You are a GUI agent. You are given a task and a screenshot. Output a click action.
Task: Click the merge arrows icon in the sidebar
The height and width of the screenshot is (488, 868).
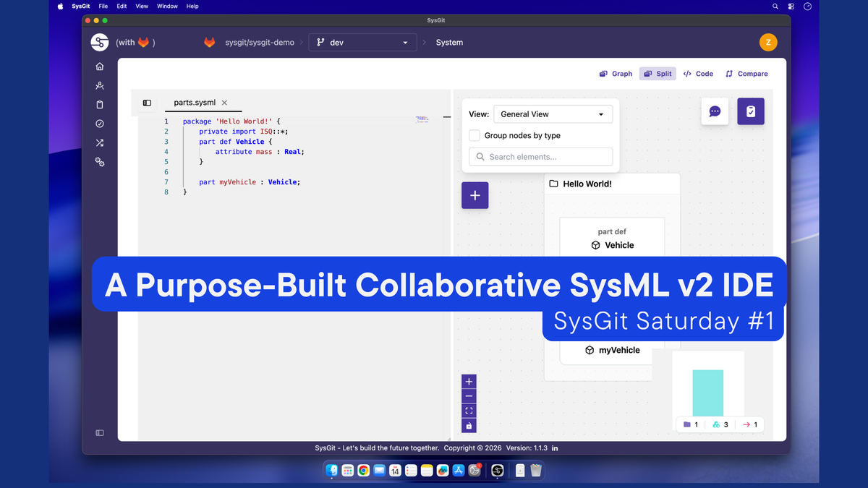tap(99, 142)
